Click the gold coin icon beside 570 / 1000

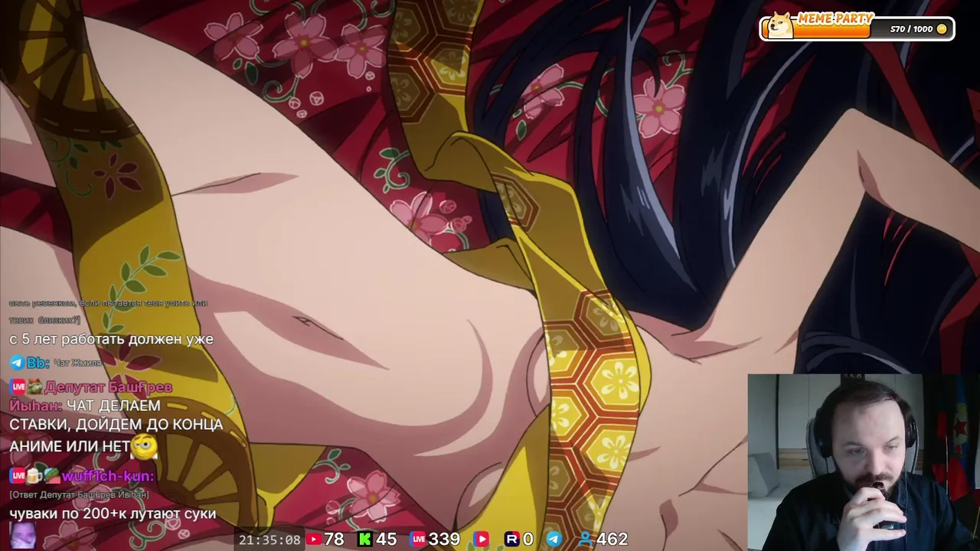(942, 29)
